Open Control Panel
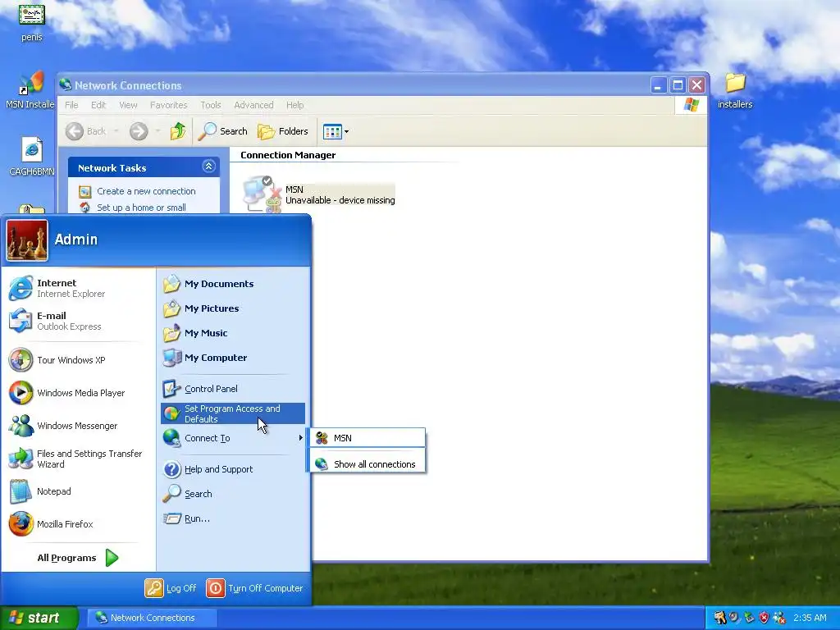 pyautogui.click(x=233, y=389)
